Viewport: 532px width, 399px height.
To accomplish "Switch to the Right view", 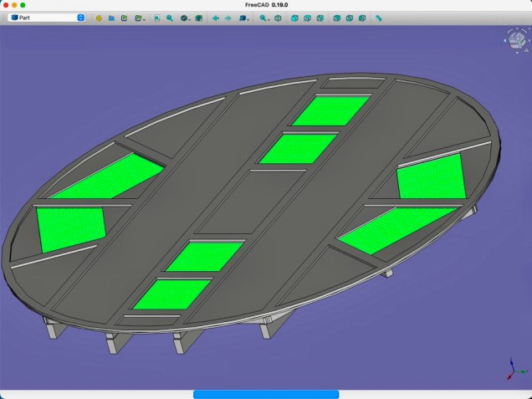I will click(320, 18).
